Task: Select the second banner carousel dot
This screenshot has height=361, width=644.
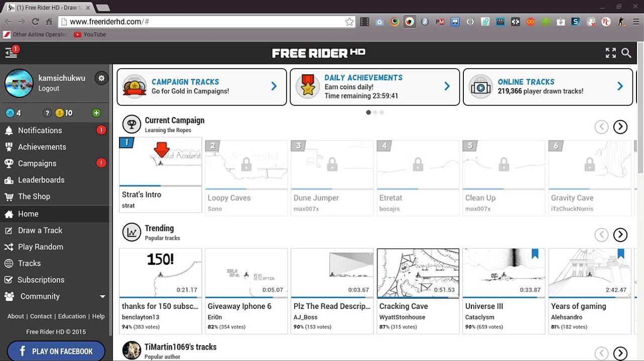Action: (x=375, y=112)
